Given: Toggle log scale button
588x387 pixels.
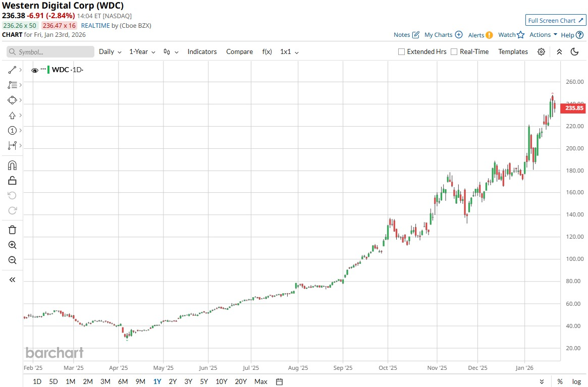Looking at the screenshot, I should [576, 382].
